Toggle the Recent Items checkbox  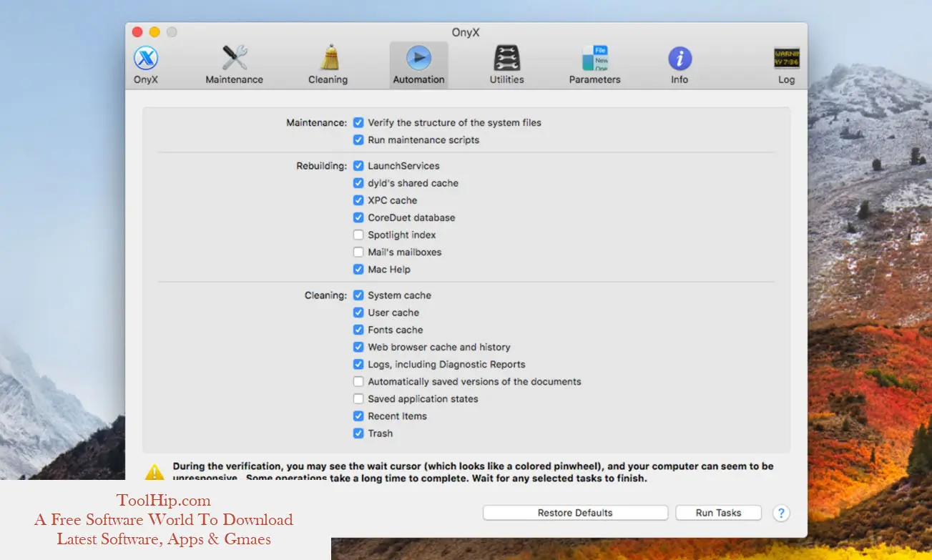(x=358, y=416)
